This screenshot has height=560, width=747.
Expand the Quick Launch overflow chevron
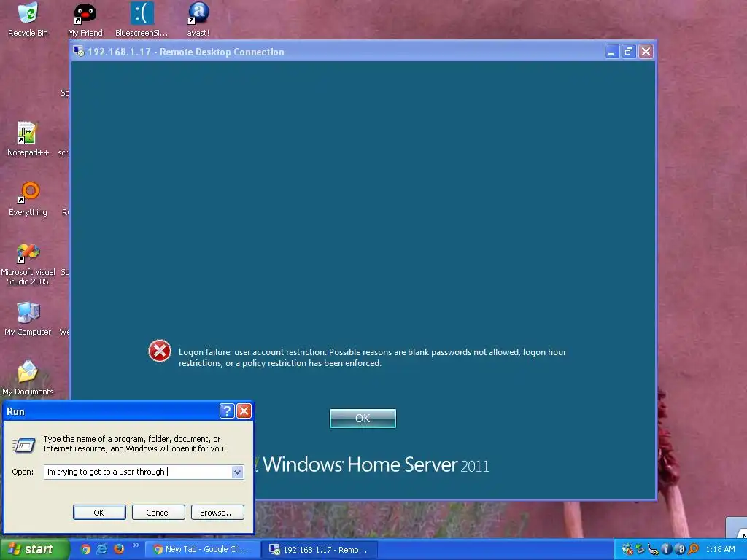point(136,545)
